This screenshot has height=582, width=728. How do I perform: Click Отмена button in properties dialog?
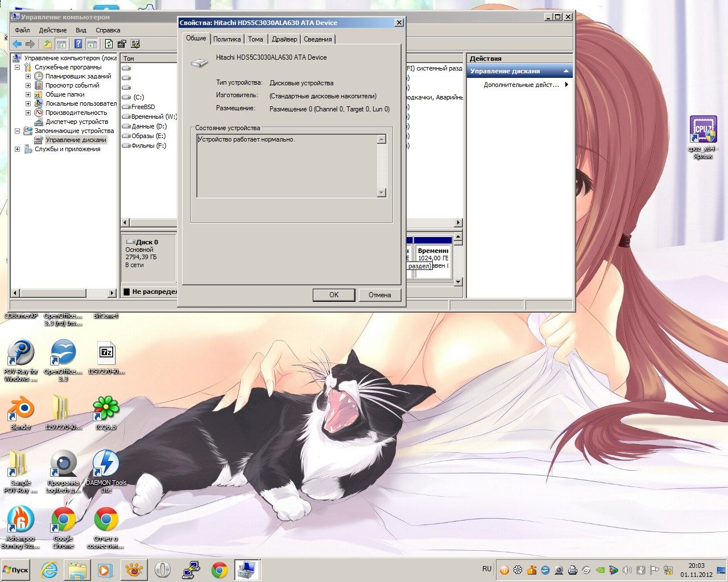[x=379, y=295]
